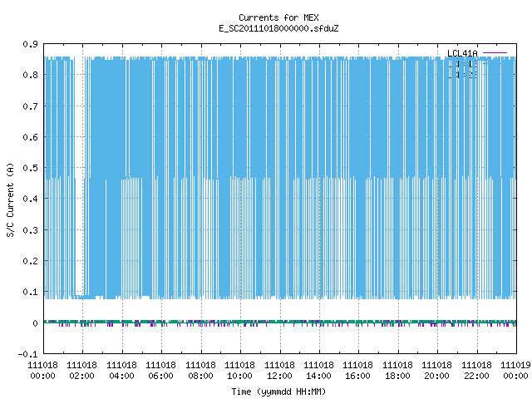This screenshot has height=399, width=532.
Task: Select the 111018 18:00 time tick label
Action: (x=397, y=371)
